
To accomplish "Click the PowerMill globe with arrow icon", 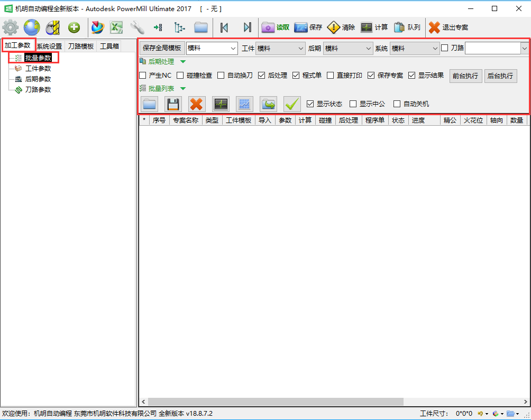I will coord(97,27).
